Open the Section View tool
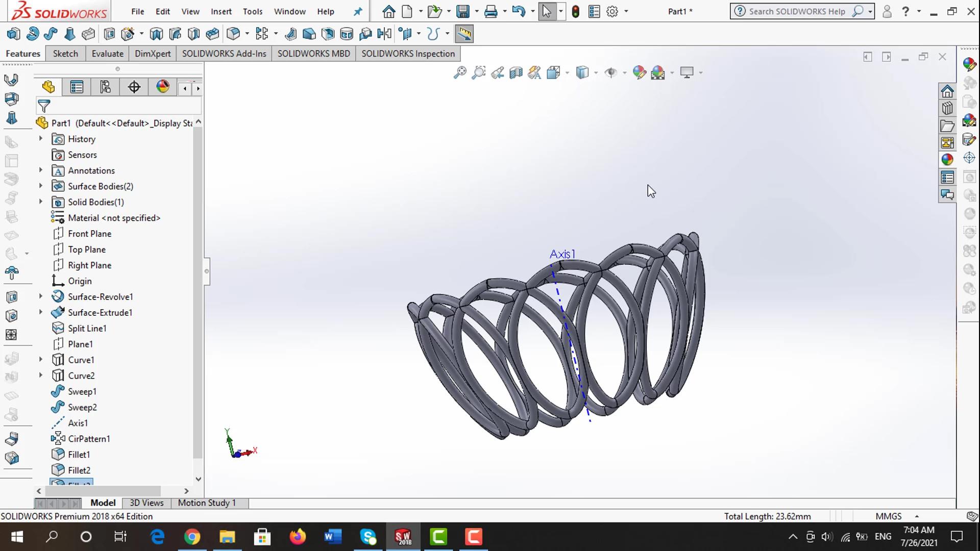 click(516, 72)
